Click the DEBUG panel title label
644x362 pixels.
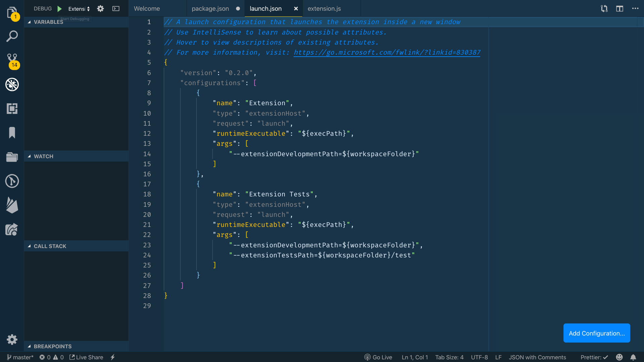pyautogui.click(x=43, y=9)
